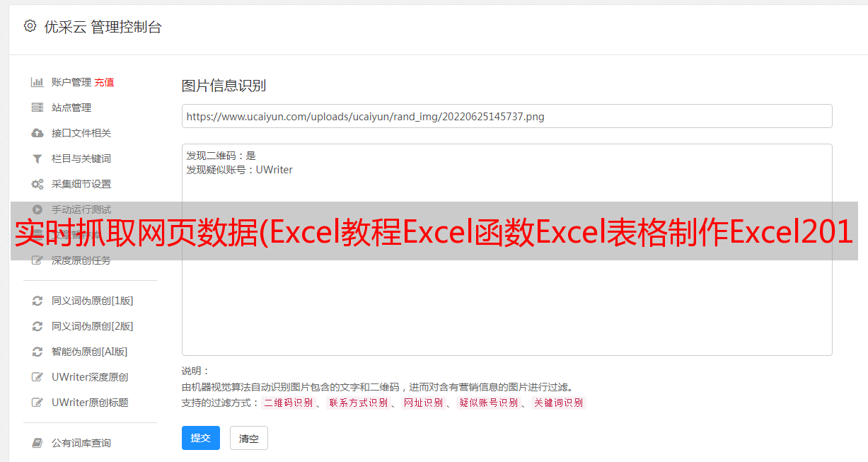The image size is (868, 462).
Task: Go to UWriter深度原创 page
Action: click(x=90, y=377)
